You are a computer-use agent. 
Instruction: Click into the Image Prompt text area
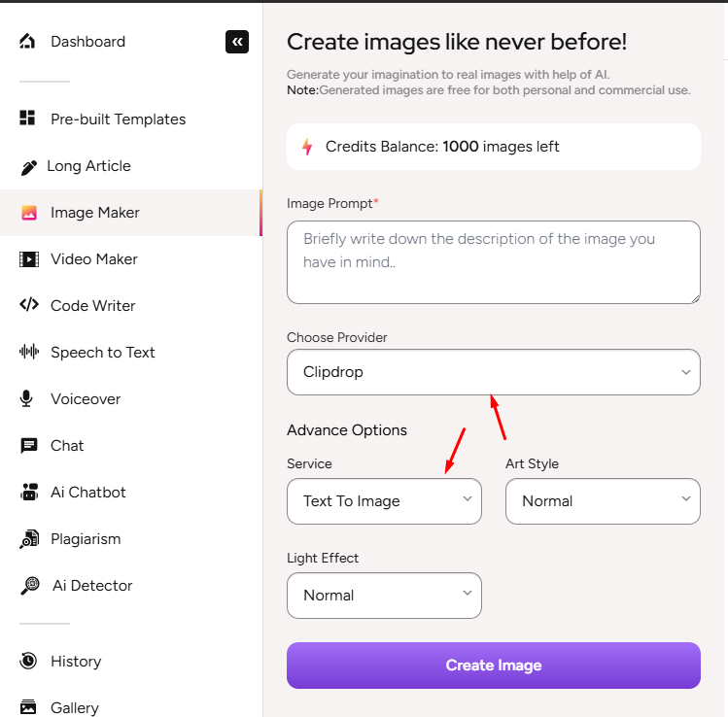pyautogui.click(x=493, y=261)
